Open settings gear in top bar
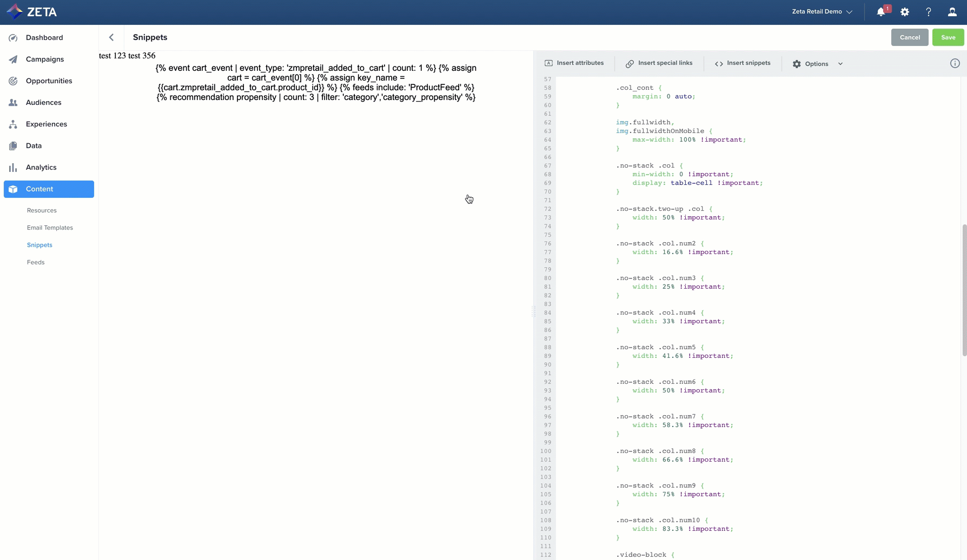Screen dimensions: 967x560 tap(905, 12)
